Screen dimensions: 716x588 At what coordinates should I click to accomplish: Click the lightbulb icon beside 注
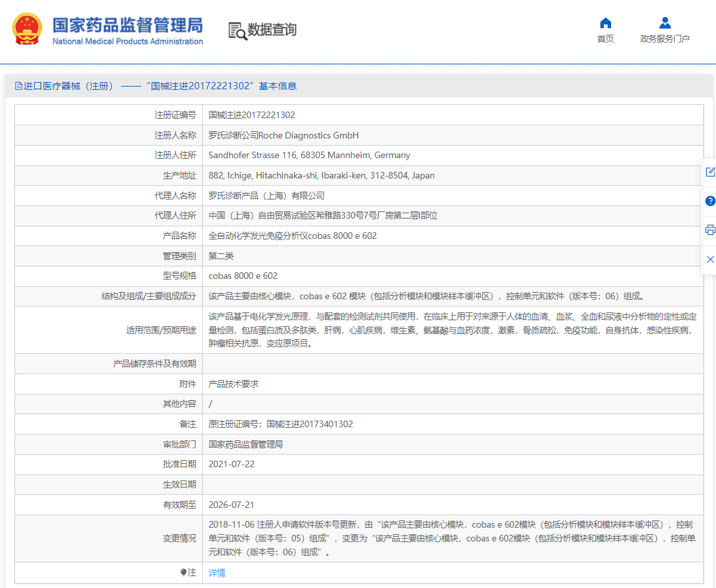[183, 572]
